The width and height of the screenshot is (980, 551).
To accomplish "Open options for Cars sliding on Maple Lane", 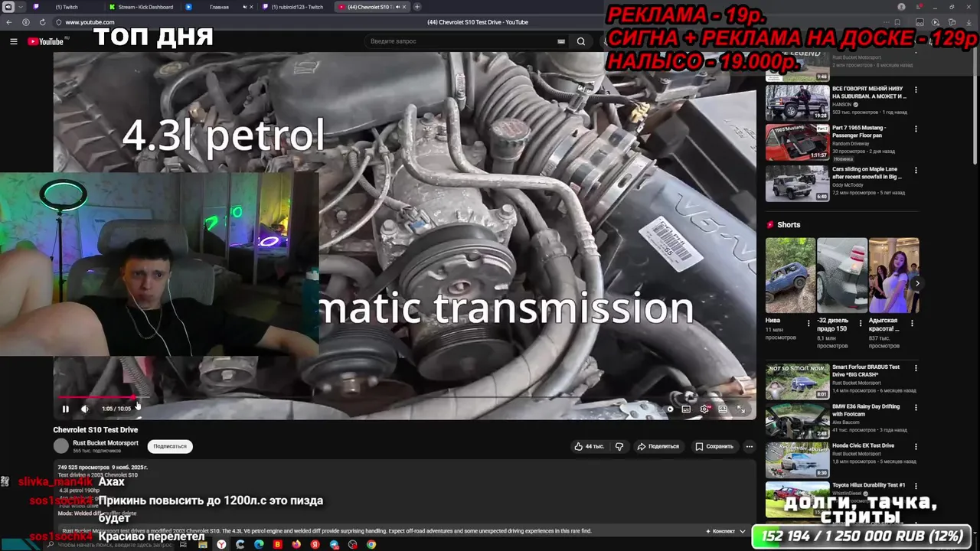I will pyautogui.click(x=916, y=171).
